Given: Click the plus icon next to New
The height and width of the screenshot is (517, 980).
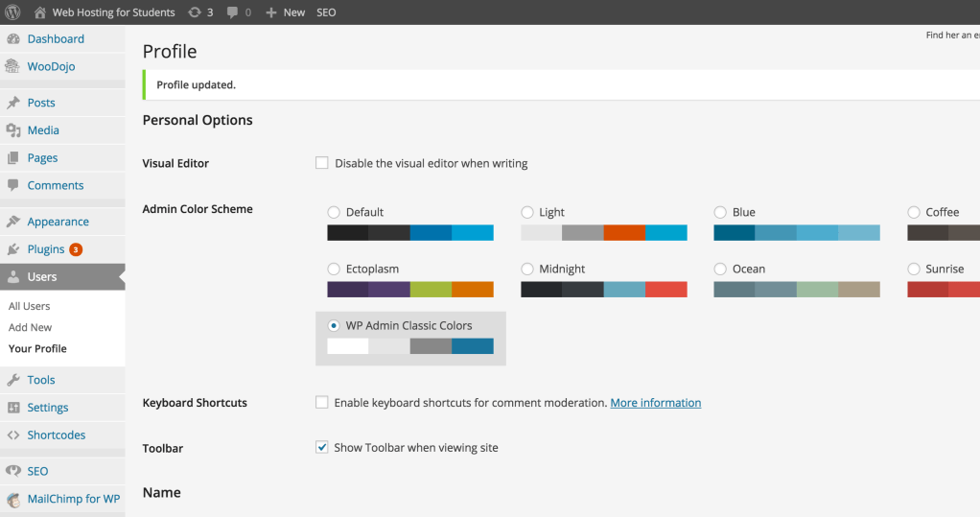Looking at the screenshot, I should coord(270,12).
